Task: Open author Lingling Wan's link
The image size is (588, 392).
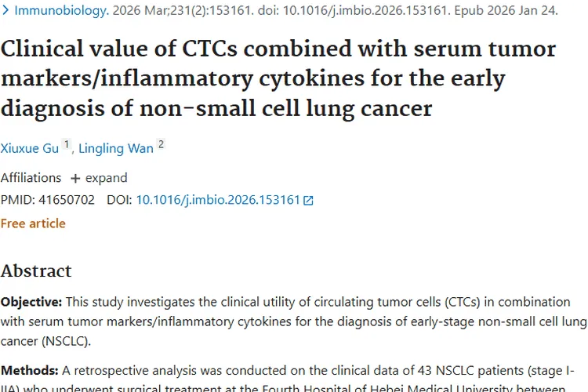Action: [x=115, y=148]
